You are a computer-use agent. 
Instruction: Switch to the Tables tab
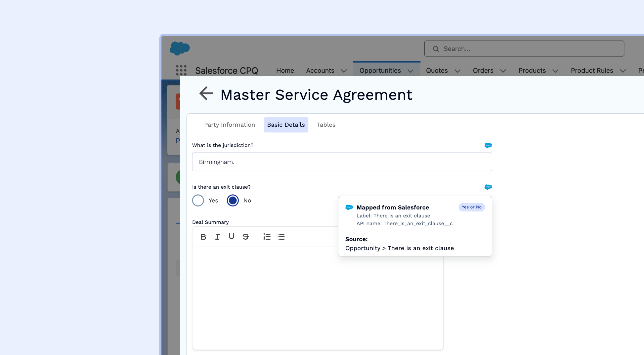coord(326,125)
